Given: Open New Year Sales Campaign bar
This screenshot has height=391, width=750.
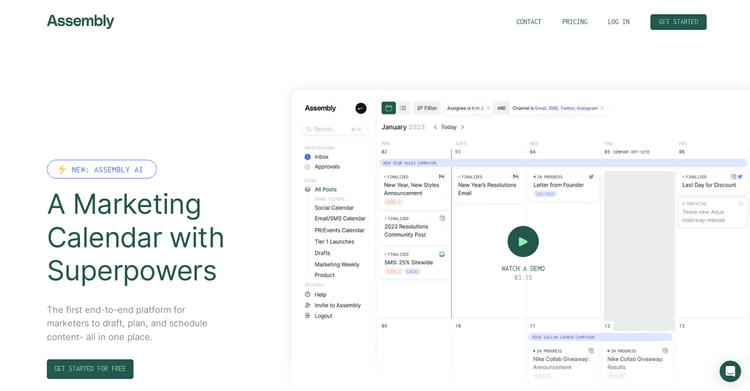Looking at the screenshot, I should pyautogui.click(x=563, y=163).
